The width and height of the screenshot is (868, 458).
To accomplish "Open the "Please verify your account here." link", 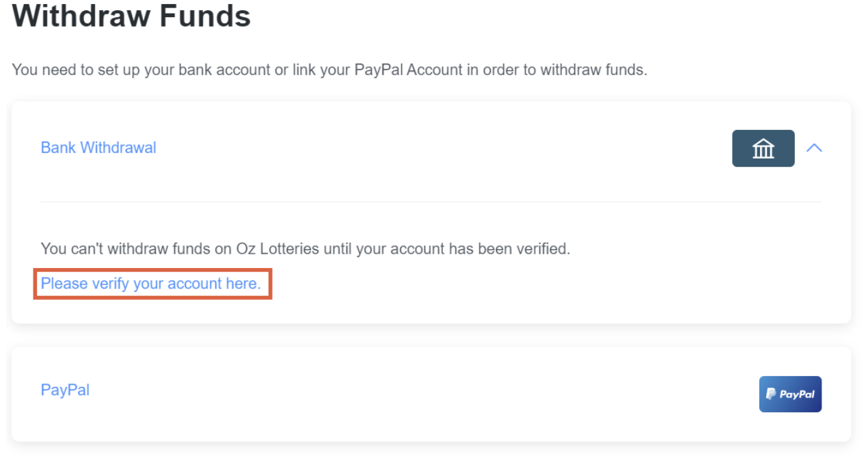I will pyautogui.click(x=151, y=284).
